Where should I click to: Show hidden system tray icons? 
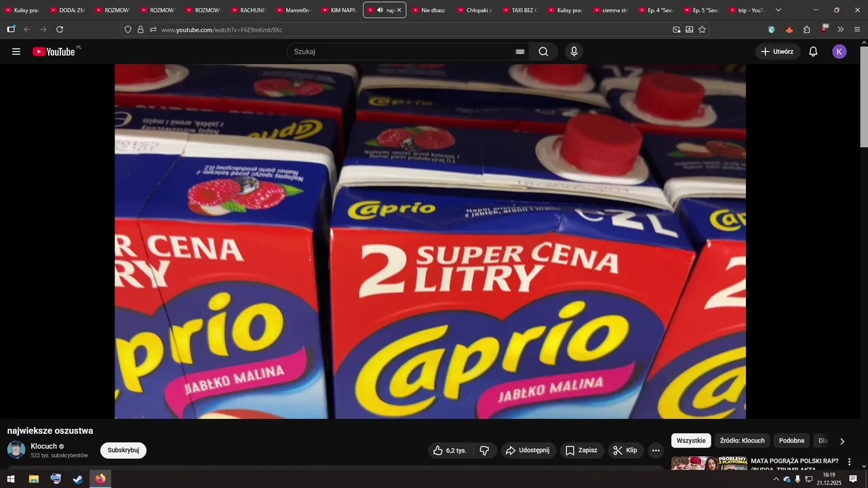(776, 479)
